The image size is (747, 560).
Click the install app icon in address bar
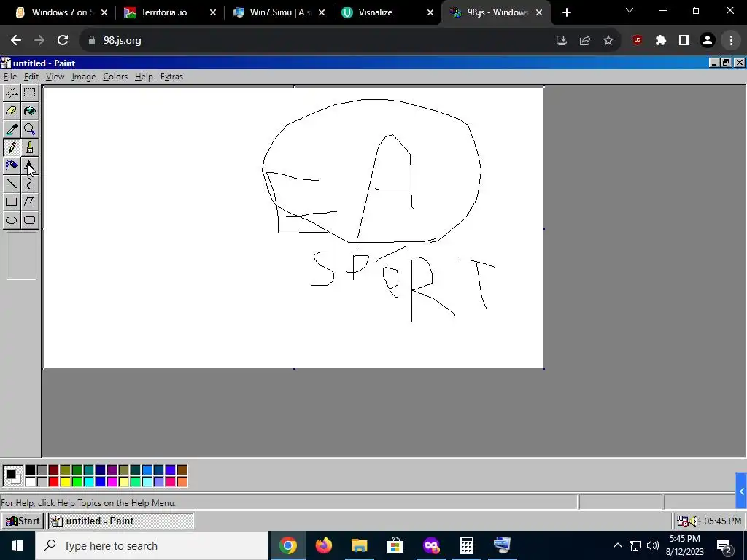[562, 40]
